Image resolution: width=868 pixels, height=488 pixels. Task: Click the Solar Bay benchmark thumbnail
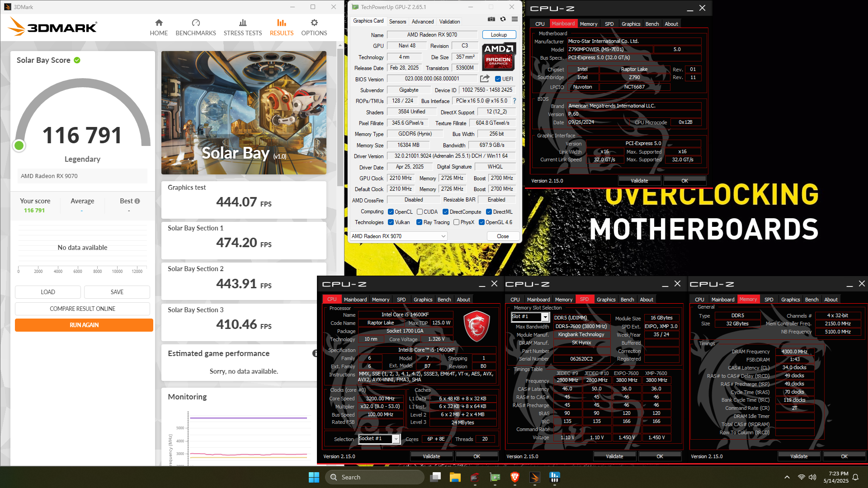(244, 113)
